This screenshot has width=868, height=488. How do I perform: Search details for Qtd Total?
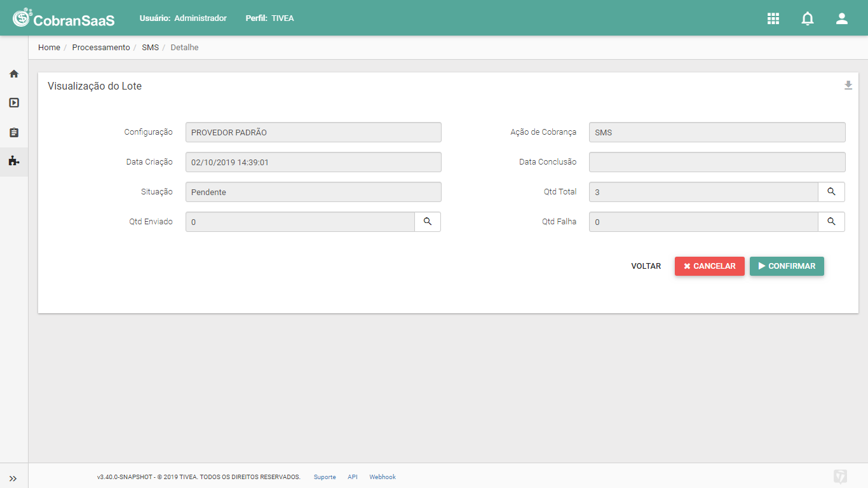tap(831, 192)
